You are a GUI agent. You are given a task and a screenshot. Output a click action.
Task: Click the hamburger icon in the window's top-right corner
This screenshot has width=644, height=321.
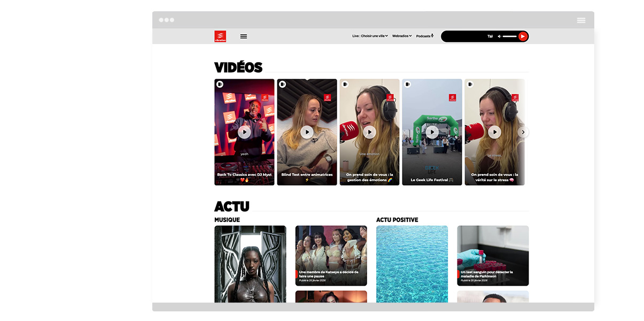click(x=581, y=20)
